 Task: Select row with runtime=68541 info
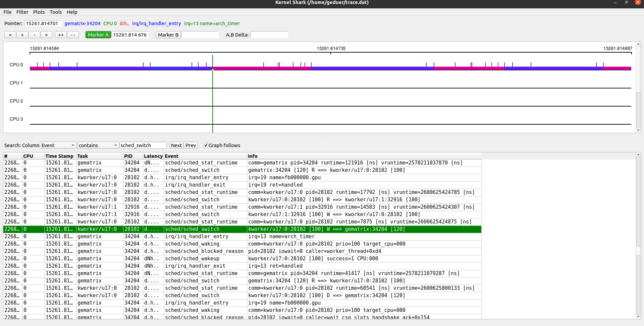click(x=243, y=288)
